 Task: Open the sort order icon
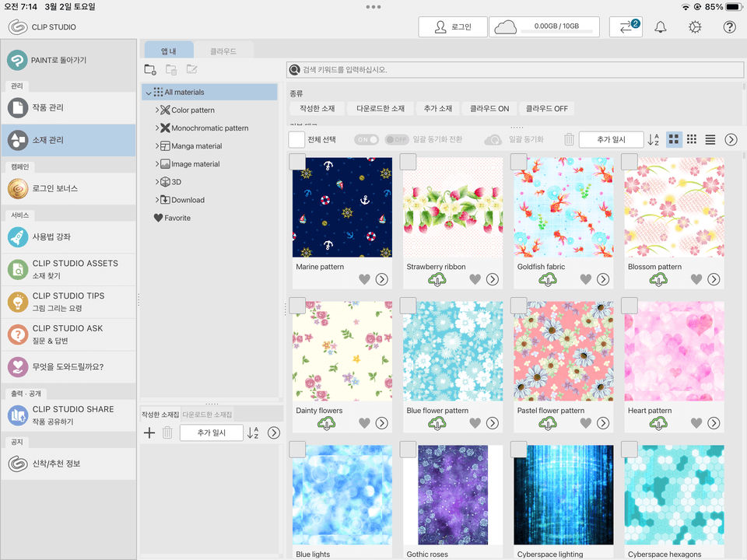(x=654, y=140)
